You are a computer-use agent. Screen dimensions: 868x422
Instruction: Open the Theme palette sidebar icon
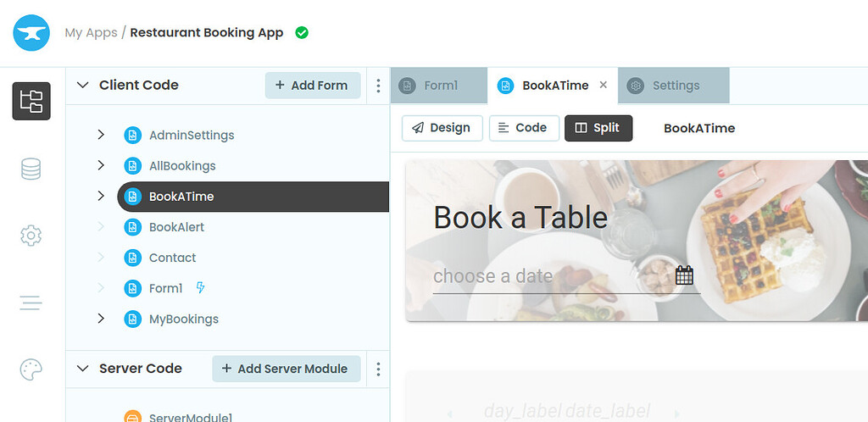point(31,369)
